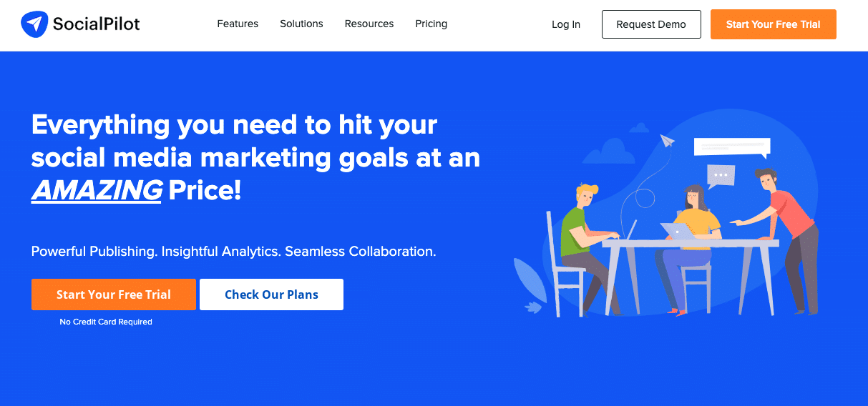
Task: Open the Features menu
Action: 238,24
